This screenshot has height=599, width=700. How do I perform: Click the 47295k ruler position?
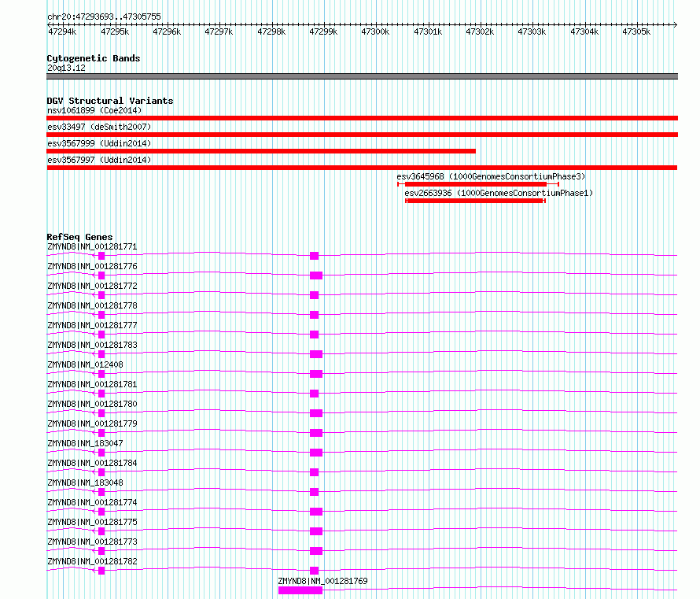coord(115,31)
